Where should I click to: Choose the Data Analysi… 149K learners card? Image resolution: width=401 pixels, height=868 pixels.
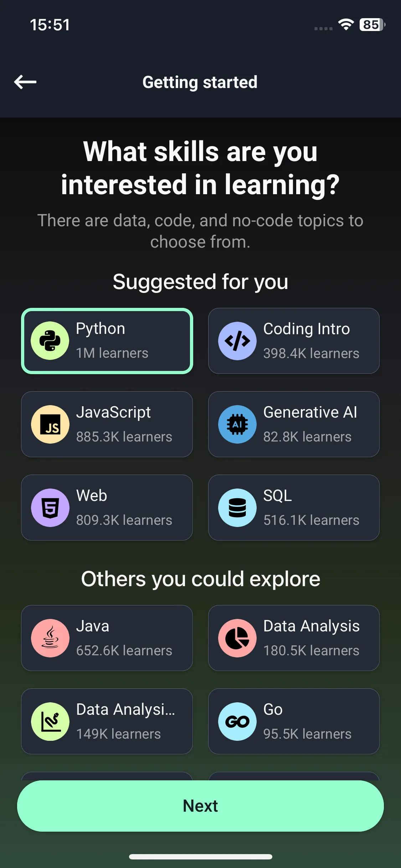107,721
